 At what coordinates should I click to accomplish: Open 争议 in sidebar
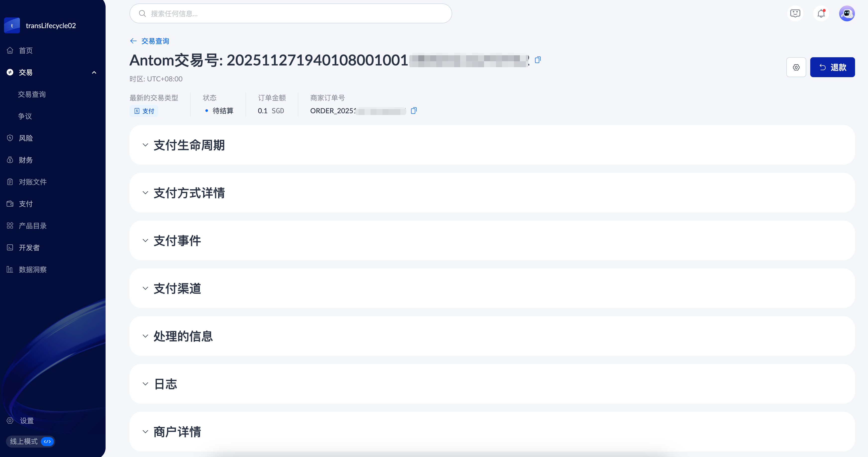click(25, 116)
